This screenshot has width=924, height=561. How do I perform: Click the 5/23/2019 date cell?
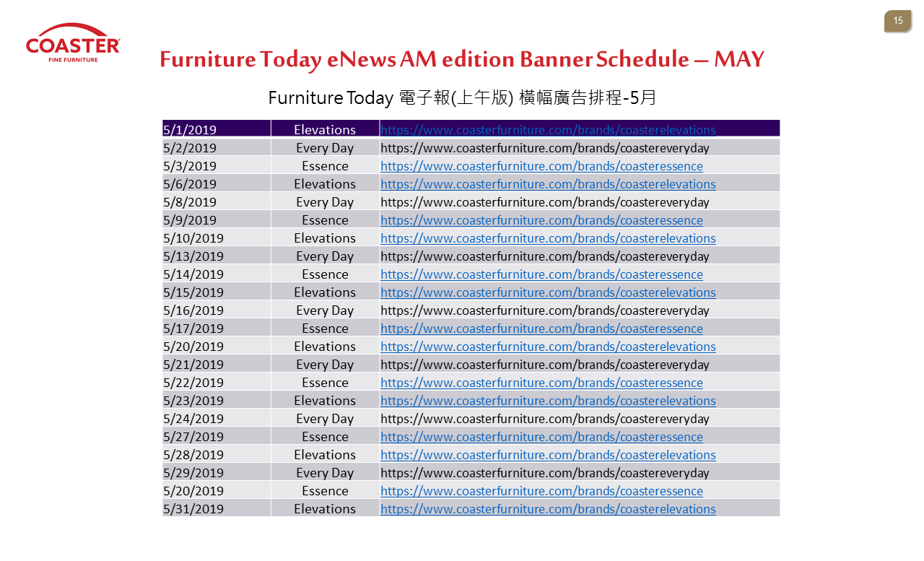pos(217,400)
